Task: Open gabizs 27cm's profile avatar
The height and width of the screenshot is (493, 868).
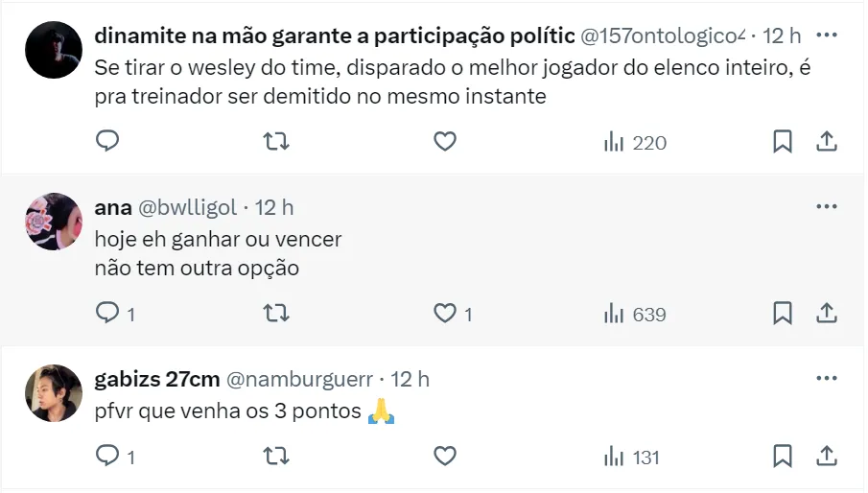Action: click(x=54, y=393)
